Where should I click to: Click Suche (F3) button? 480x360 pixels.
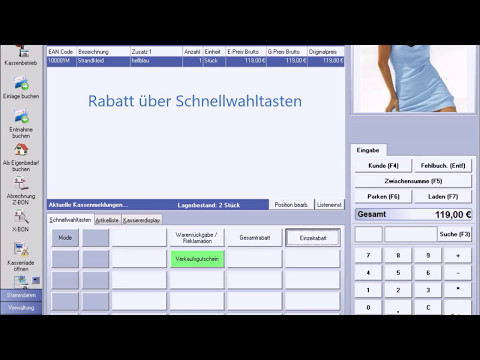[x=455, y=234]
